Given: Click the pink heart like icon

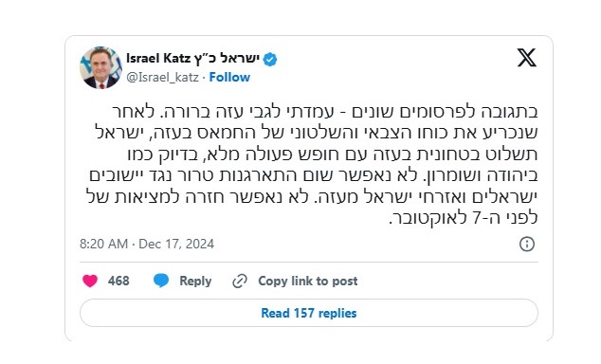Looking at the screenshot, I should [90, 281].
